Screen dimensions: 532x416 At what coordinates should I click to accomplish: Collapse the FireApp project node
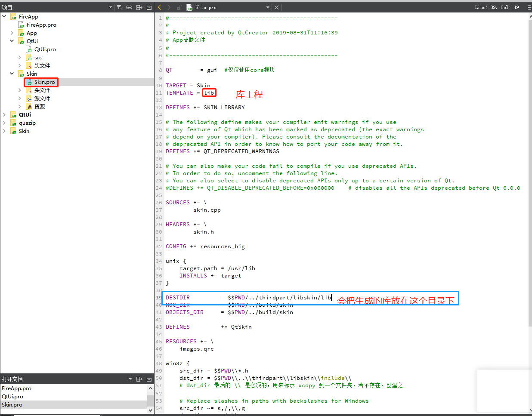(4, 16)
